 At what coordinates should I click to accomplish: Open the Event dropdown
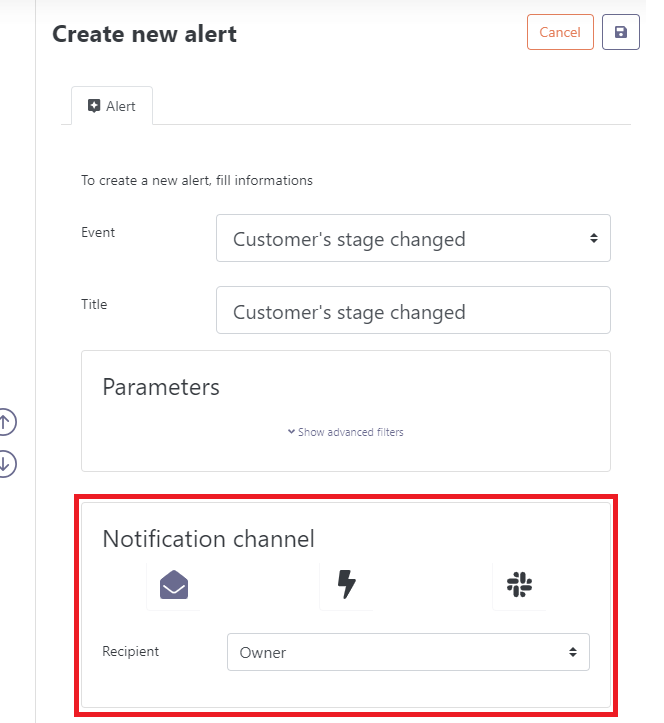[x=412, y=239]
